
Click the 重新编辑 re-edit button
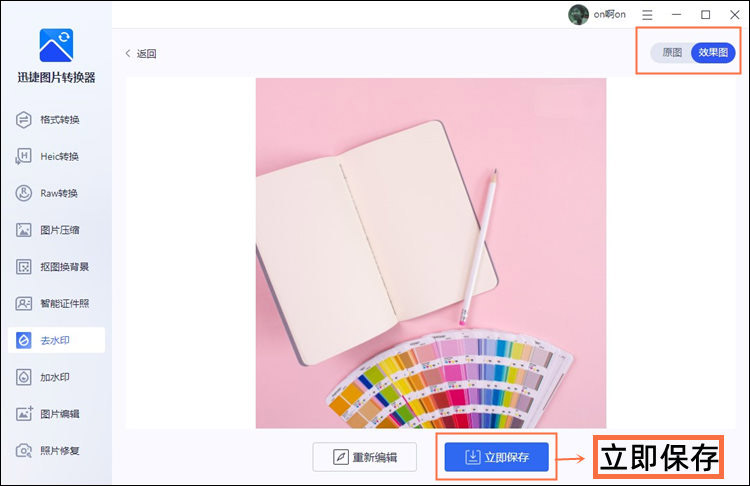(365, 457)
